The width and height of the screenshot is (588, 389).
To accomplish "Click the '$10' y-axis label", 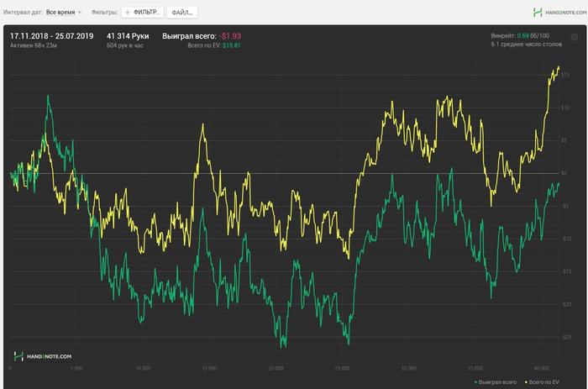I will (x=565, y=108).
